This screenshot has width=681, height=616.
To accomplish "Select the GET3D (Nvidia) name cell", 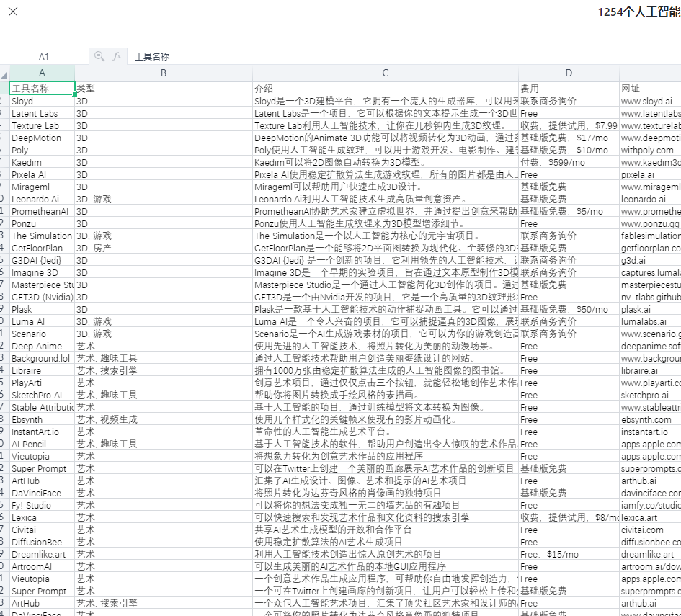I will coord(42,297).
